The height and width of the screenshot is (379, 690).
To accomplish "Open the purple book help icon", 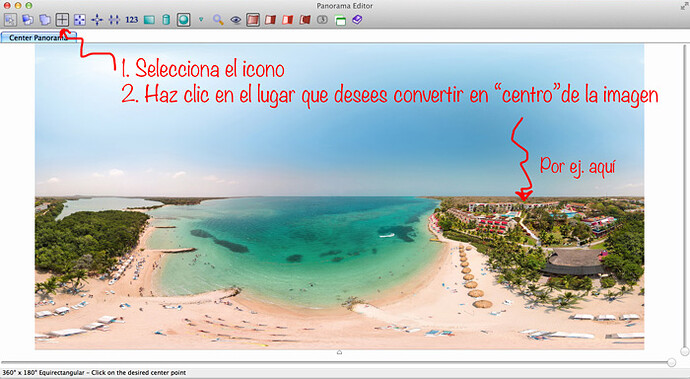I will 357,20.
